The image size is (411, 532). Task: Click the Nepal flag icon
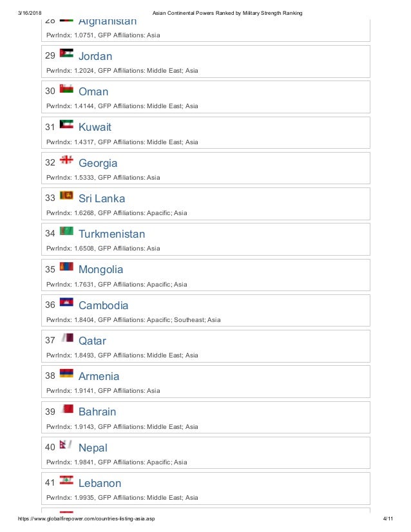[66, 445]
